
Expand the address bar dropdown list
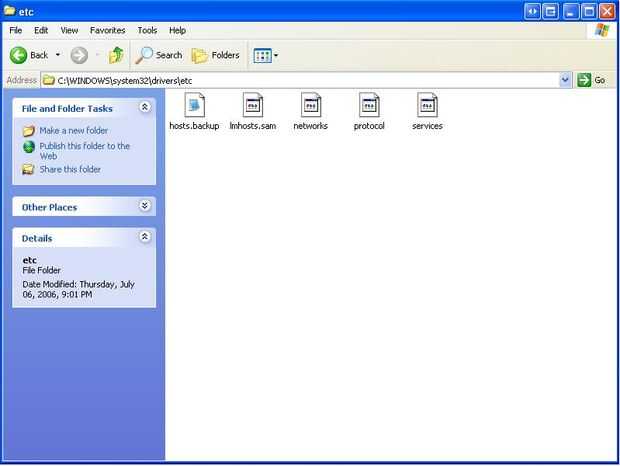565,81
